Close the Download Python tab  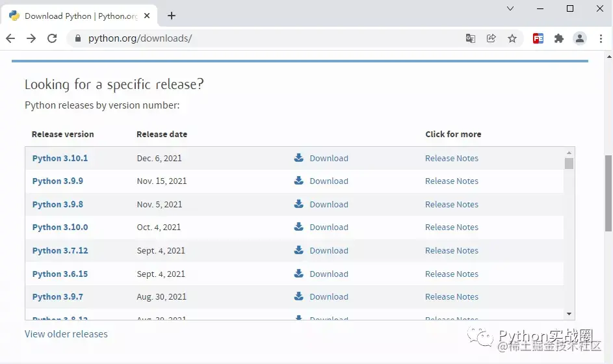click(x=147, y=16)
